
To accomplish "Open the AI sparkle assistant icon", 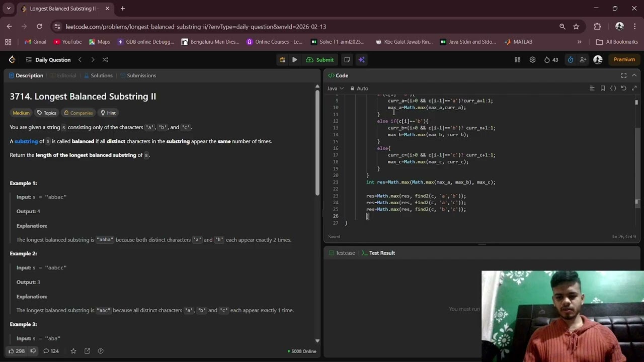I will [x=361, y=60].
